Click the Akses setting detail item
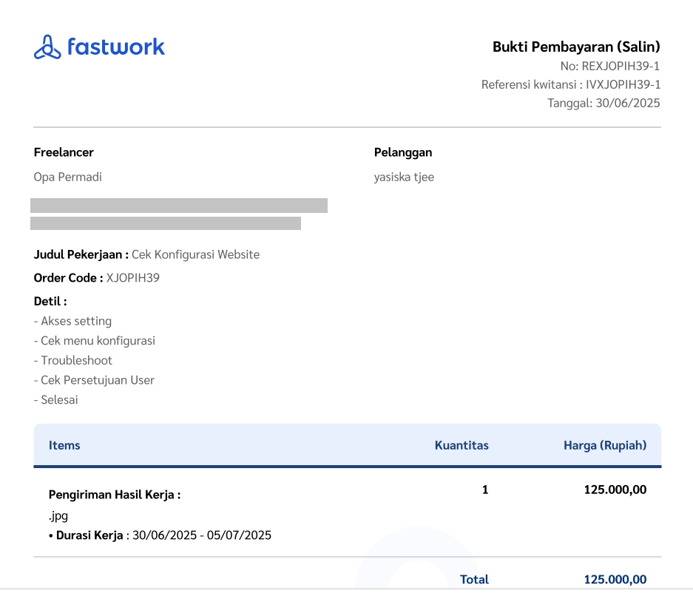The image size is (693, 616). pos(73,321)
